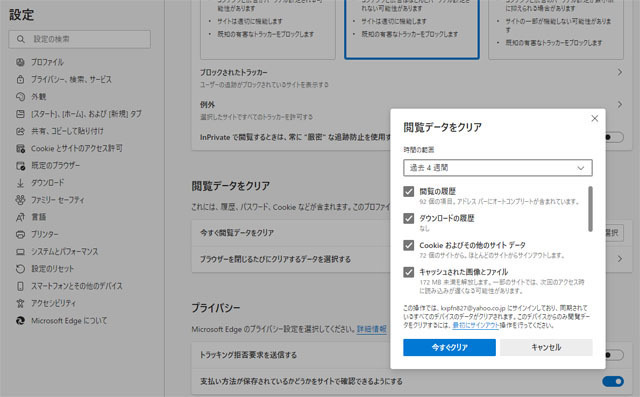Click the 設定のリセット reset icon
The height and width of the screenshot is (397, 640).
pyautogui.click(x=20, y=269)
